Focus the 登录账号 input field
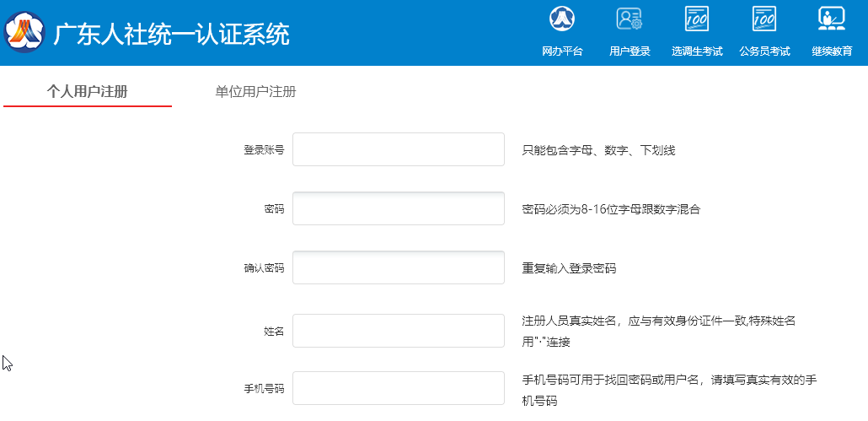Image resolution: width=868 pixels, height=421 pixels. pos(398,149)
